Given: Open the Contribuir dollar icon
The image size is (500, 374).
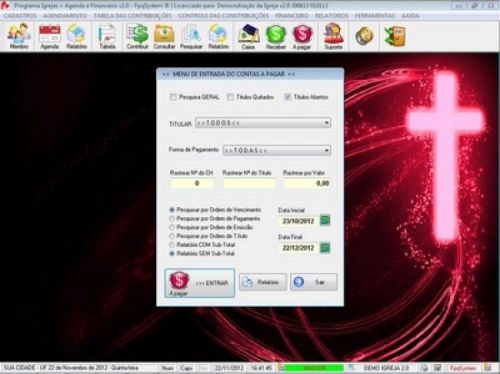Looking at the screenshot, I should pyautogui.click(x=137, y=36).
